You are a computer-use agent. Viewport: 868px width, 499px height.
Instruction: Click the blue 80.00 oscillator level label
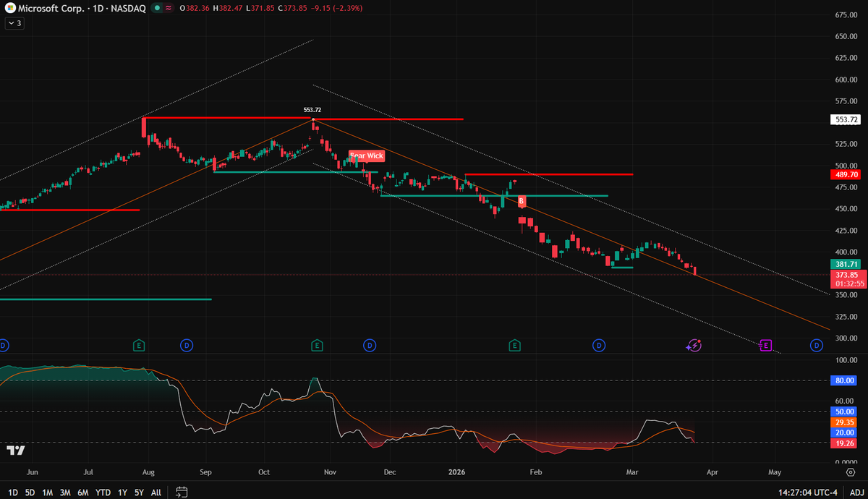[x=846, y=380]
